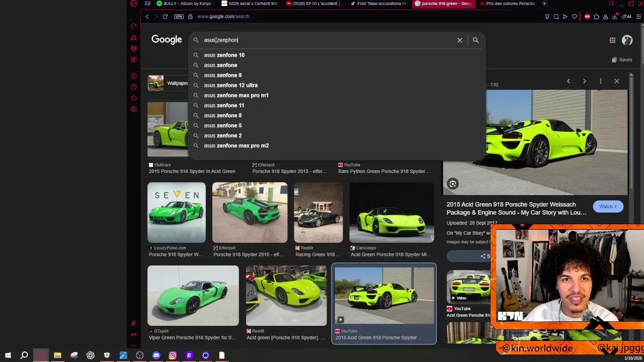
Task: Switch to SS26 sacai x Carhartt WIP tab
Action: coord(250,4)
